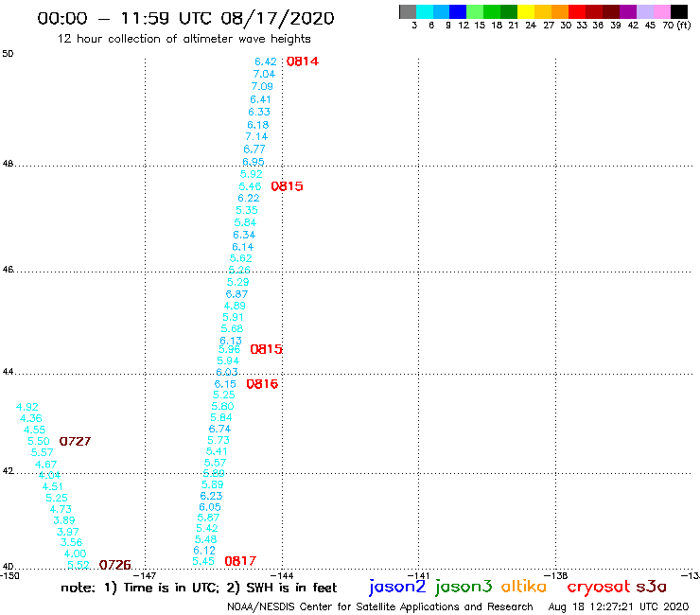Click the 6.74 wave height value
The width and height of the screenshot is (700, 615).
click(x=219, y=429)
